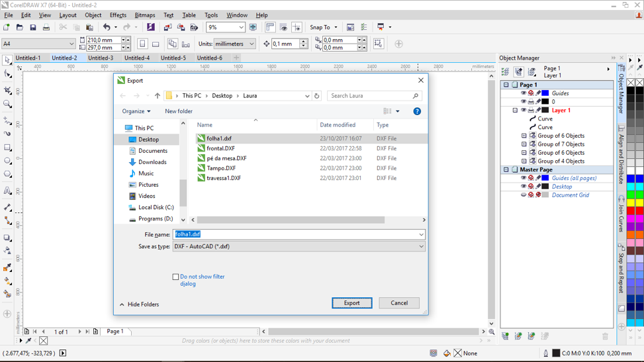This screenshot has width=644, height=362.
Task: Click the New folder button
Action: [x=179, y=111]
